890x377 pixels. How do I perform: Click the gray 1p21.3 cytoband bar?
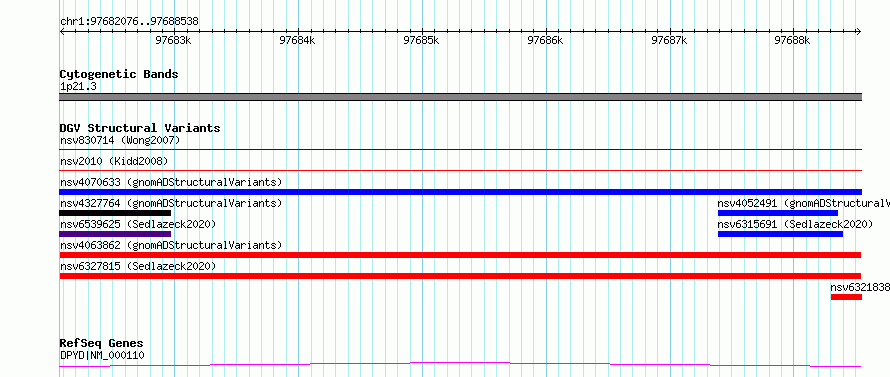point(460,97)
